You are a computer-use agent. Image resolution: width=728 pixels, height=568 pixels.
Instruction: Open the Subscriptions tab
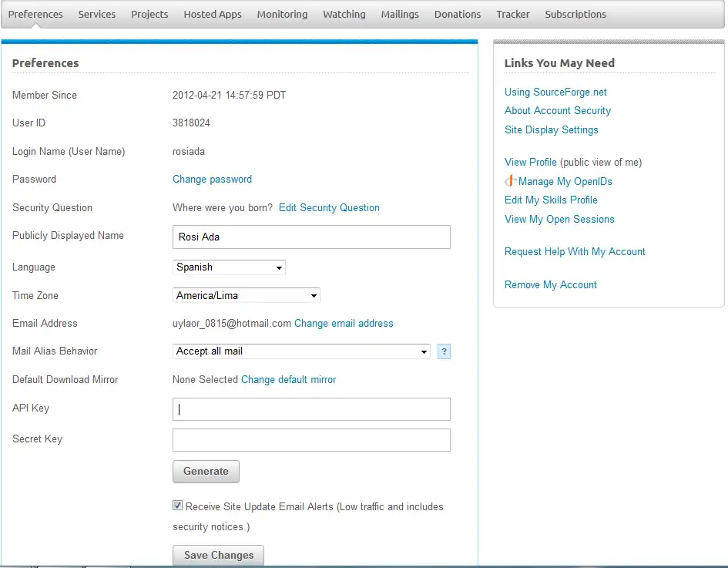pos(575,15)
